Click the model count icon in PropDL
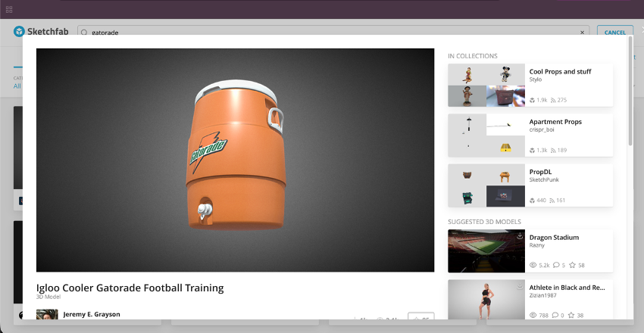The height and width of the screenshot is (333, 644). pos(533,201)
